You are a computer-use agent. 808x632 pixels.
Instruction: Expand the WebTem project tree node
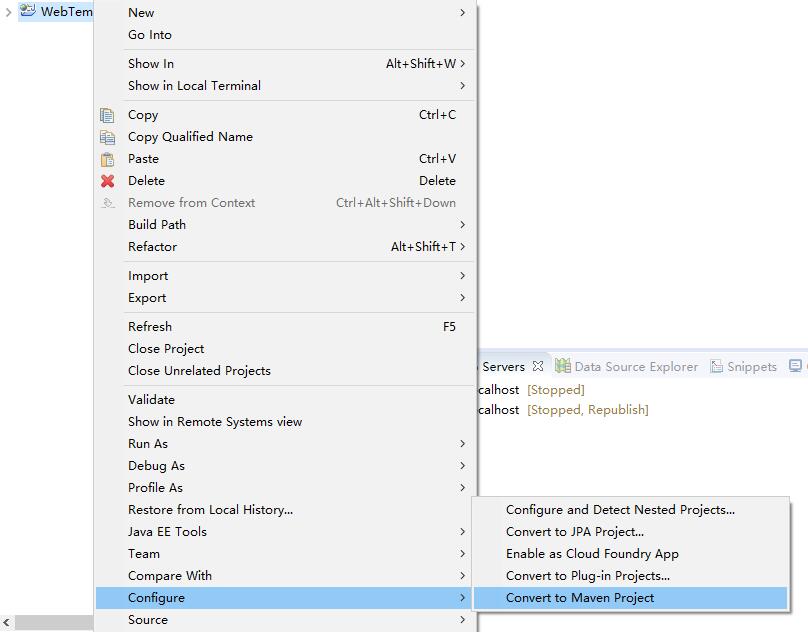coord(8,12)
